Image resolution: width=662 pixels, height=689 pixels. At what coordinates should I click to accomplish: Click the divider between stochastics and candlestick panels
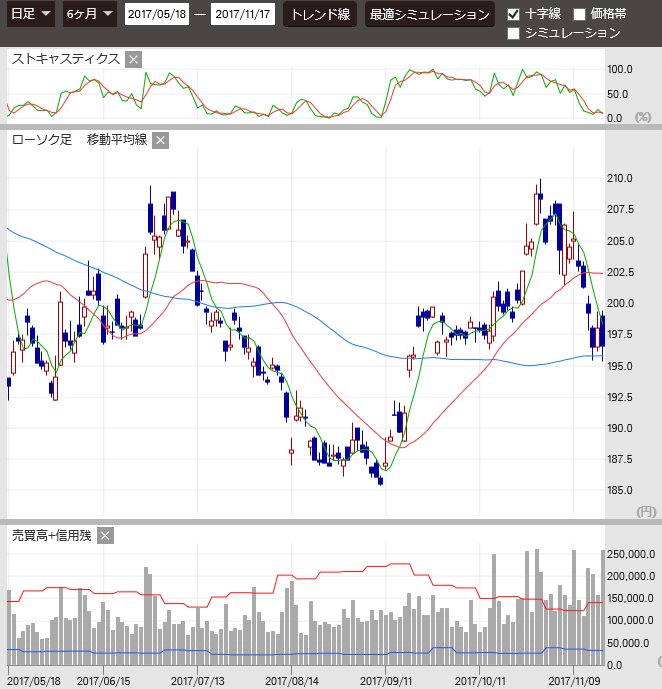click(330, 126)
